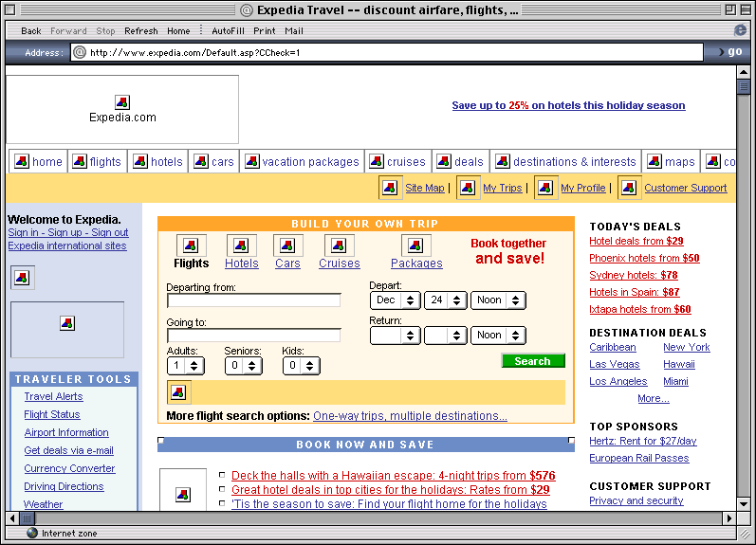Screen dimensions: 756x545
Task: Click the image icon beside vacation packages
Action: [252, 161]
